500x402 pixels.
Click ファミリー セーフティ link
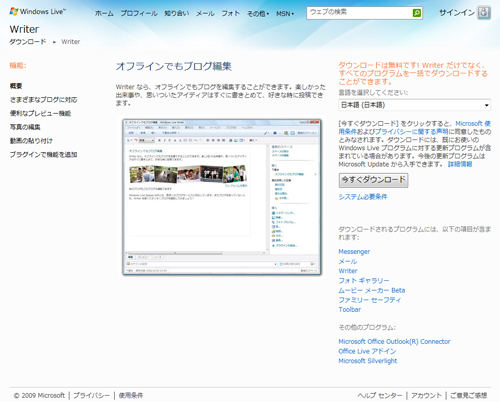coord(370,300)
